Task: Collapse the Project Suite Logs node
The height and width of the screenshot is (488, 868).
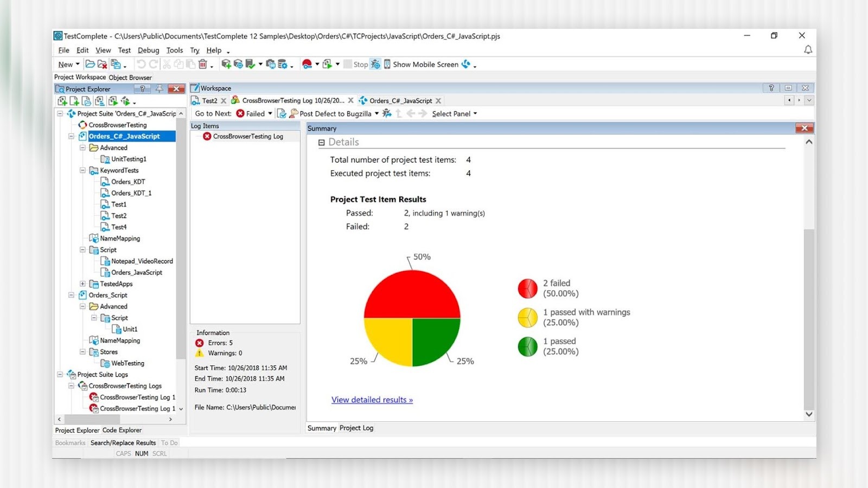Action: pos(60,375)
